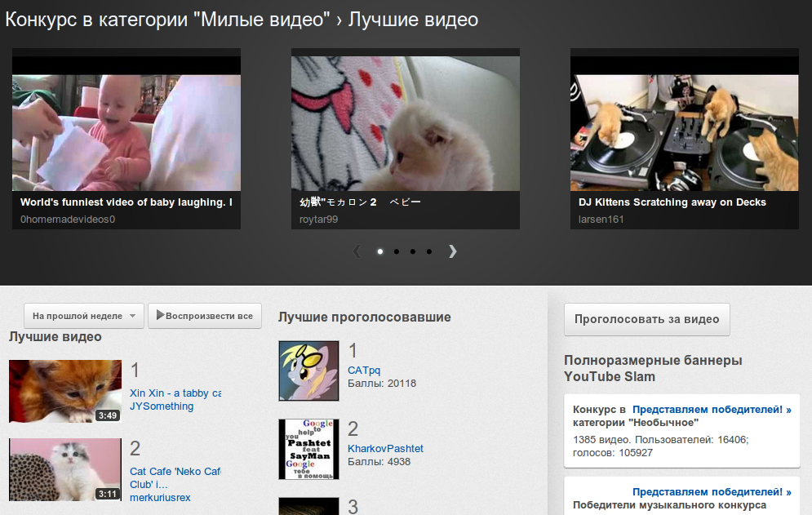Open the DJ Kittens turntables video thumbnail

(x=685, y=123)
